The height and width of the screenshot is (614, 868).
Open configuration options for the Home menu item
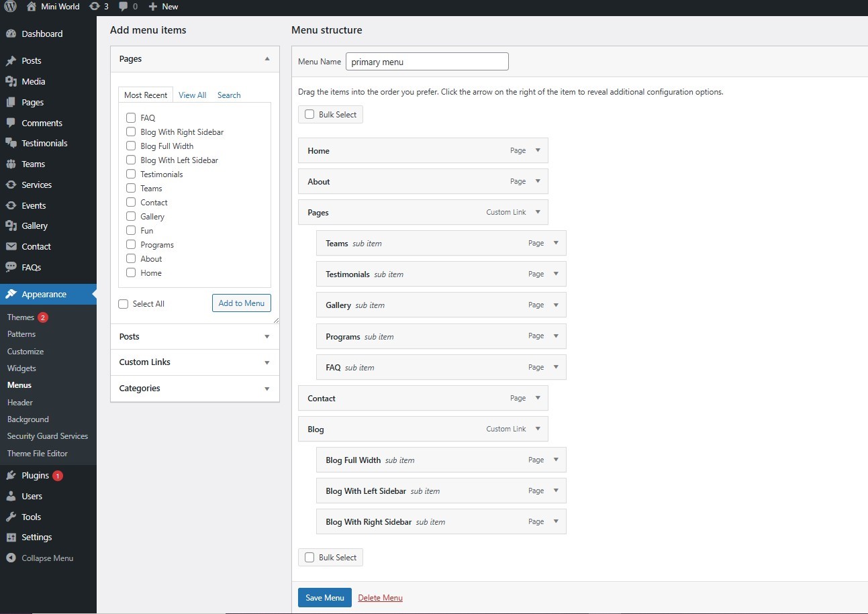click(x=537, y=150)
